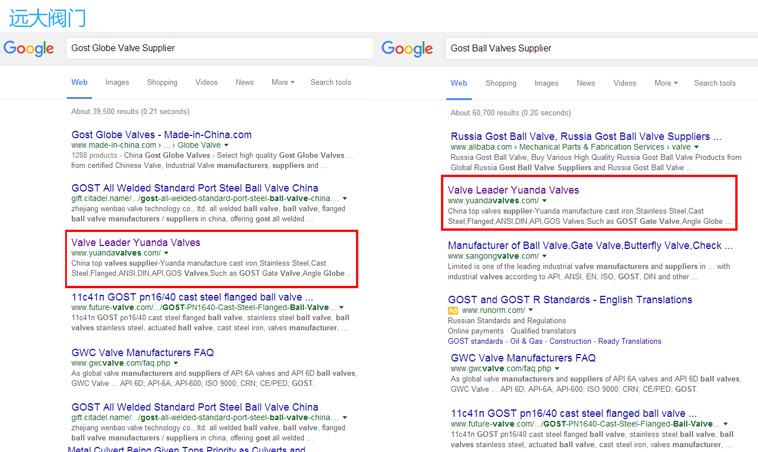This screenshot has height=452, width=758.
Task: Open 'GWC Valve Manufacturers FAQ' in Globe Valve results
Action: pos(143,352)
